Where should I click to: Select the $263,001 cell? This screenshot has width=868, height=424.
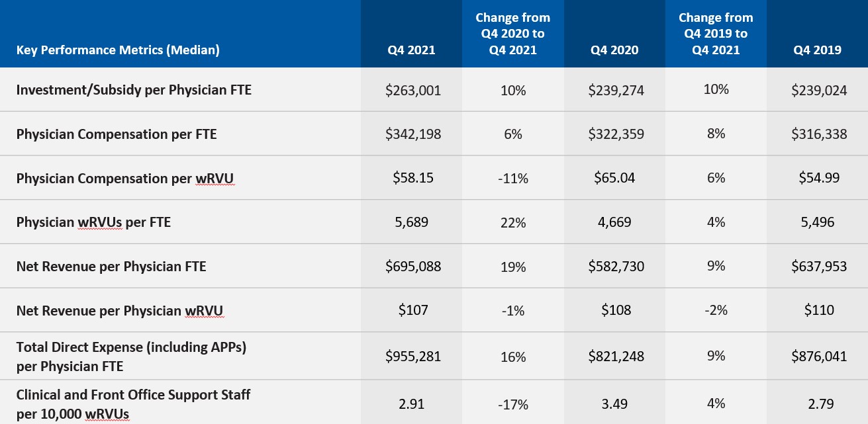[413, 91]
